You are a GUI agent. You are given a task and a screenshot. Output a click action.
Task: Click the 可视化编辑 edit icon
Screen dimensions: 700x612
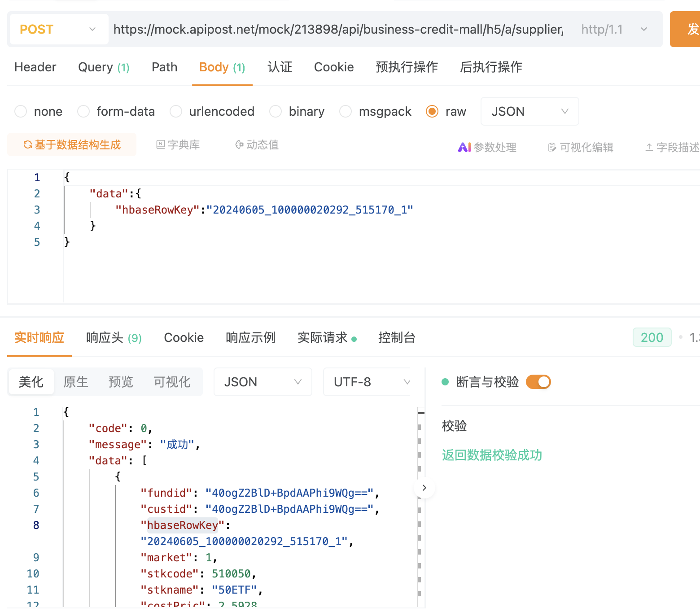[x=552, y=147]
